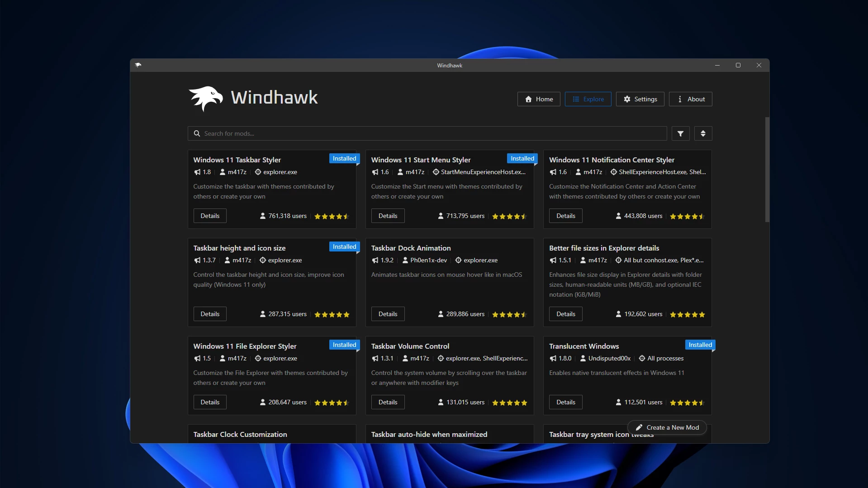Click Translucent Windows' All processes target icon
Screen dimensions: 868x488
642,358
